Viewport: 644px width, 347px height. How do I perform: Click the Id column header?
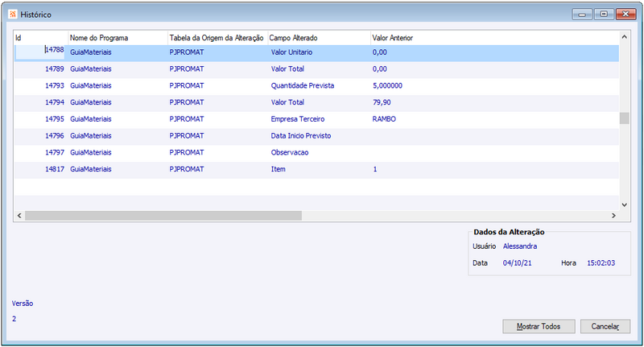41,38
